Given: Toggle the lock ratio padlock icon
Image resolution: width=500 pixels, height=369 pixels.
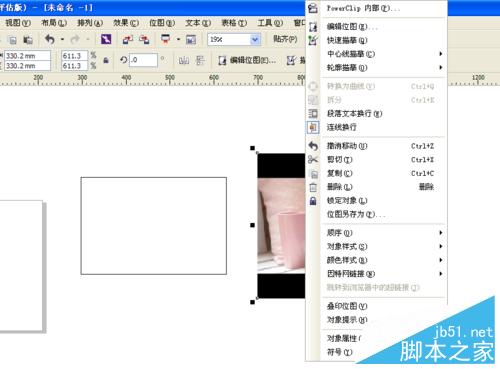Looking at the screenshot, I should tap(106, 60).
